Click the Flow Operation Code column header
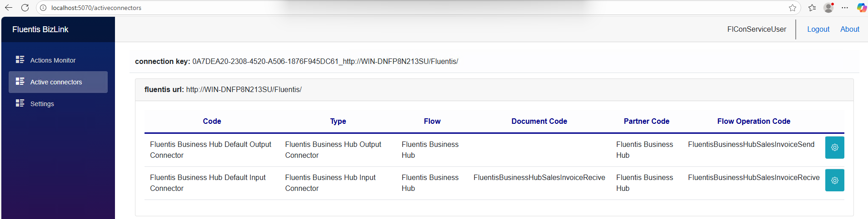The height and width of the screenshot is (219, 868). pyautogui.click(x=753, y=121)
